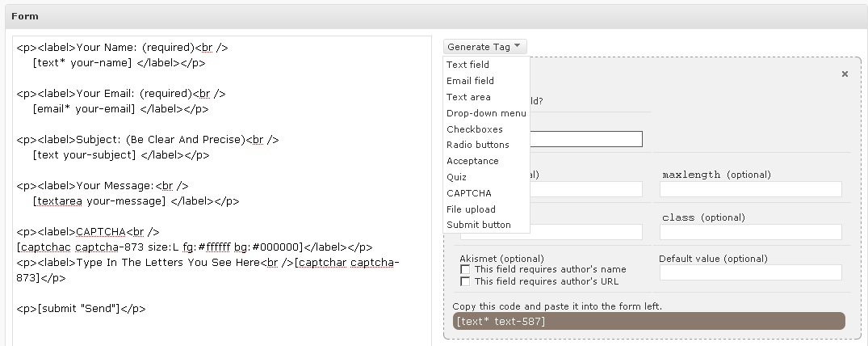The image size is (868, 346).
Task: Select Radio buttons tag option
Action: 477,145
